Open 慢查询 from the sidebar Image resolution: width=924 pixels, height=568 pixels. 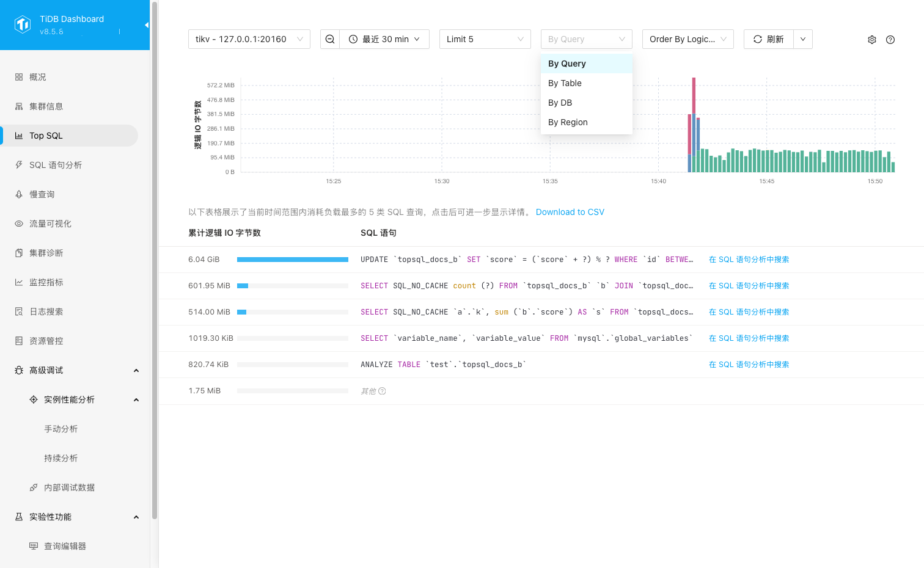point(42,194)
